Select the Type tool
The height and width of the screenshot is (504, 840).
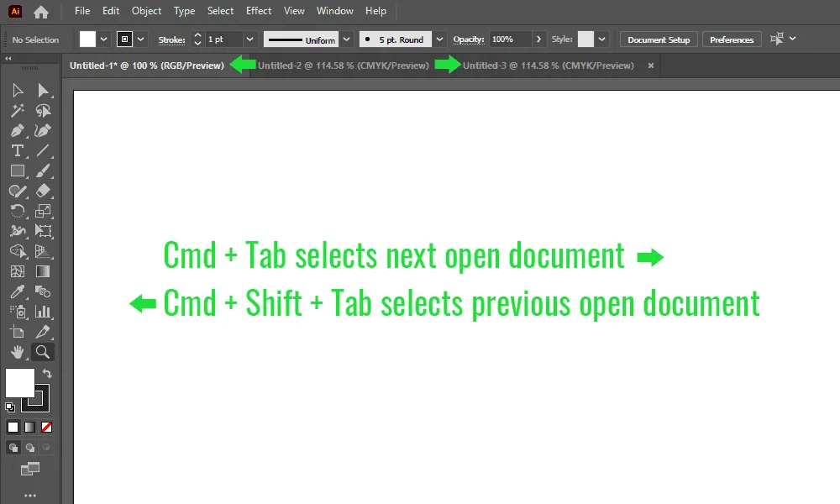tap(17, 150)
